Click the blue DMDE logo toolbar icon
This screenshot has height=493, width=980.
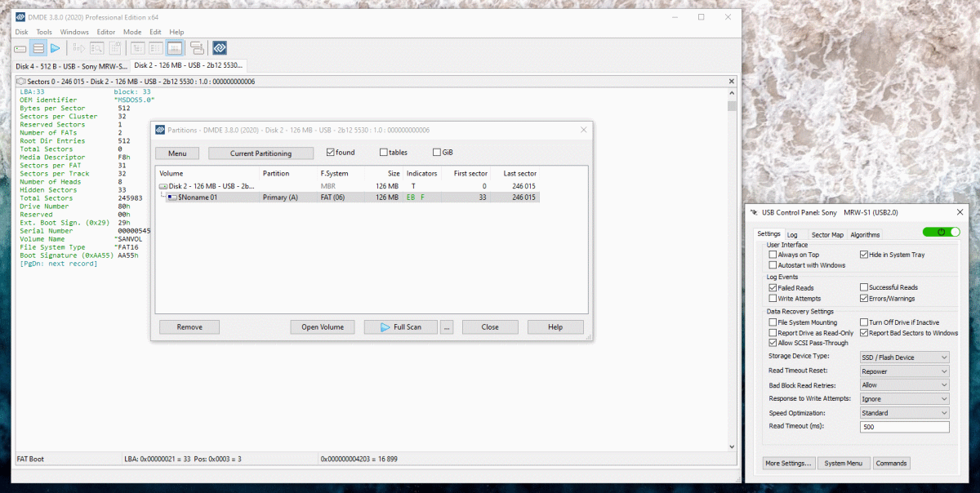(x=220, y=48)
